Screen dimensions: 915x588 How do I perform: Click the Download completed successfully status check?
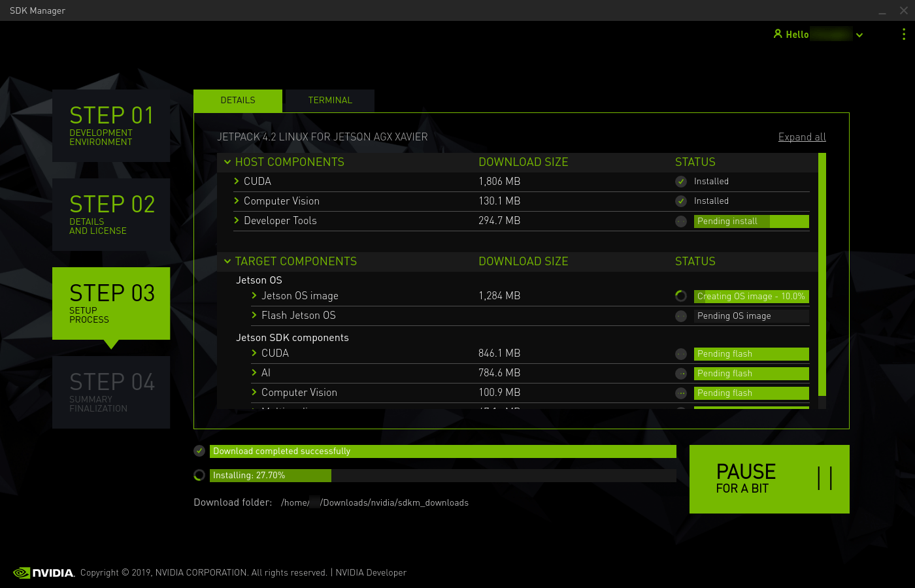[x=199, y=451]
